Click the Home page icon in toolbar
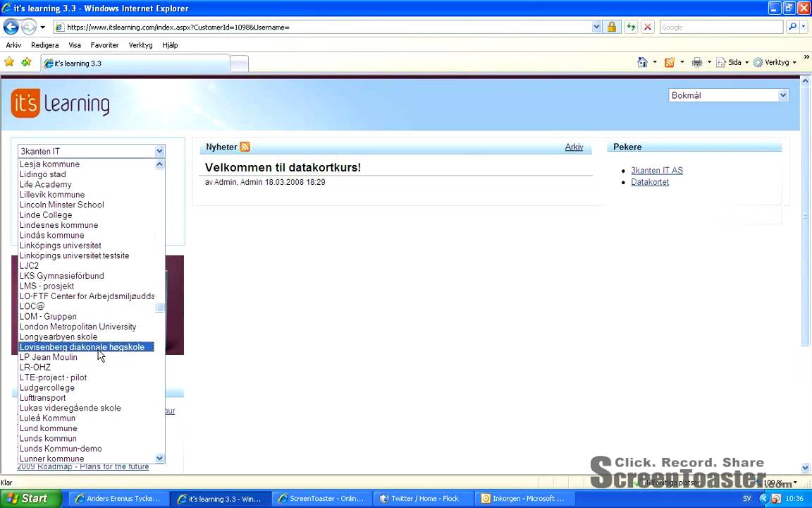 (x=643, y=62)
